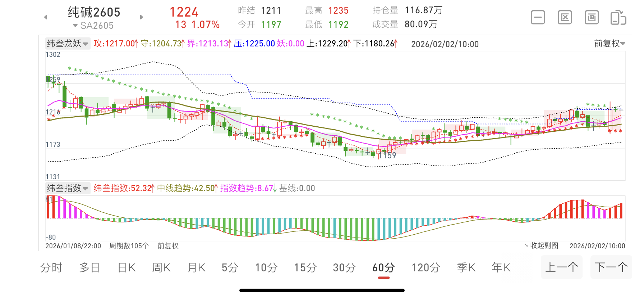Screen dimensions: 644x298
Task: Go to previous contract with left arrow
Action: click(x=46, y=17)
